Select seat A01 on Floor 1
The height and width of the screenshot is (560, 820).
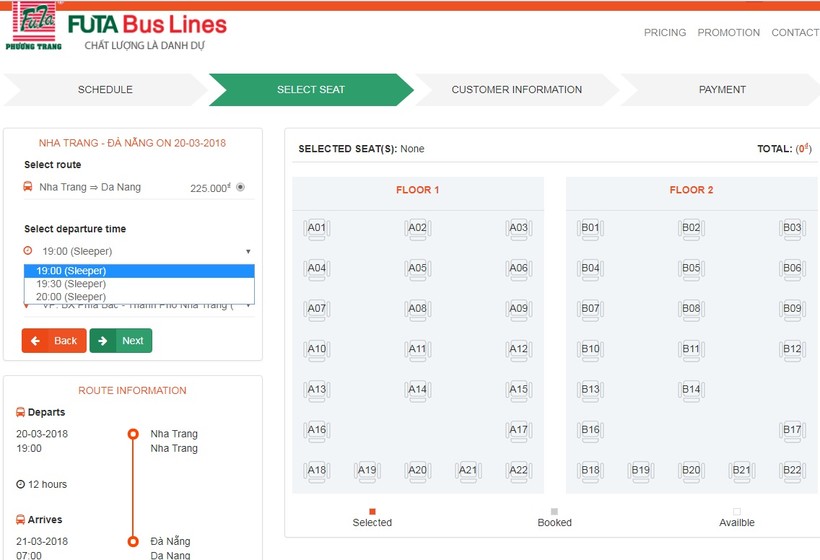pos(316,229)
